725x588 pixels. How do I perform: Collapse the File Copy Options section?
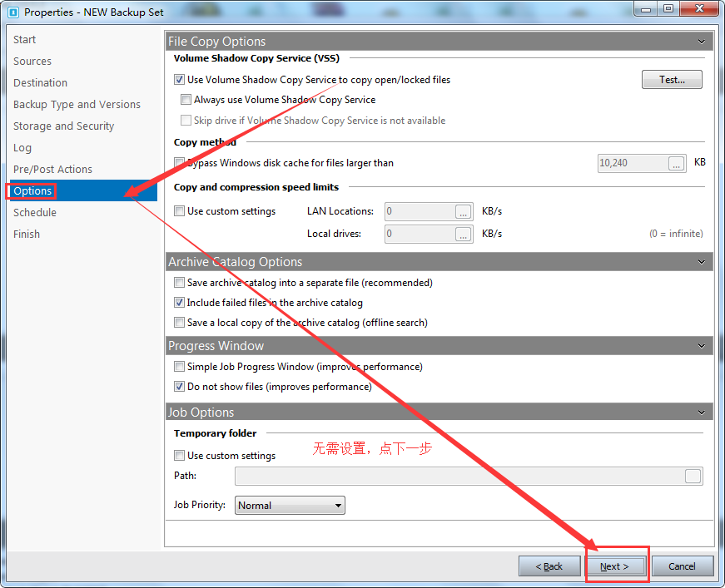(x=702, y=42)
